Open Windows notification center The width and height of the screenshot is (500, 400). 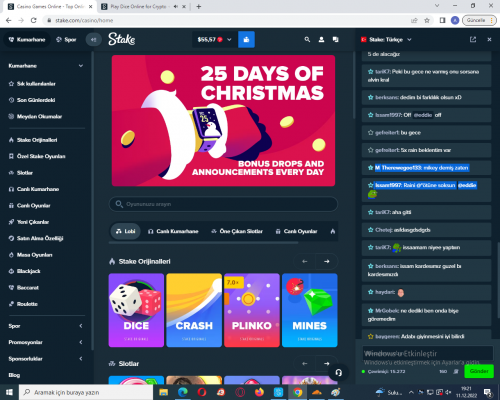pyautogui.click(x=487, y=392)
